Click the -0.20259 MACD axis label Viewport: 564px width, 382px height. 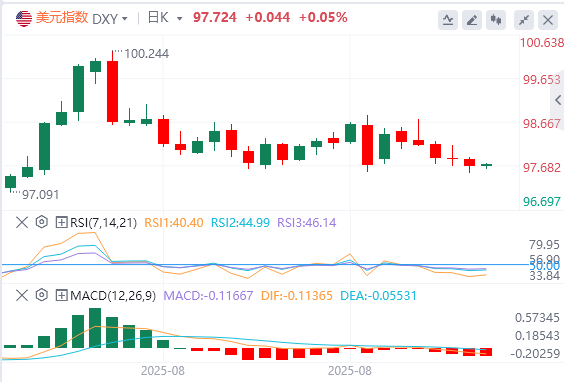[x=535, y=354]
